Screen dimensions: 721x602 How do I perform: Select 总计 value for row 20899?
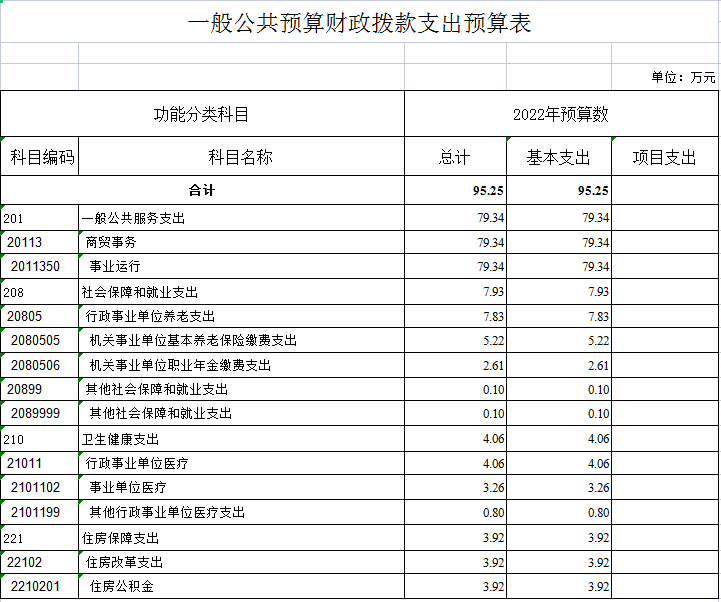455,389
